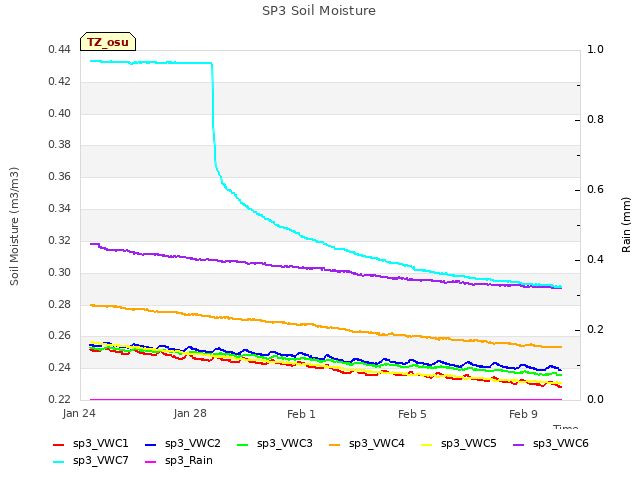Screen dimensions: 640x480
Task: Click the sp3_VWC5 yellow legend swatch
Action: click(x=427, y=445)
